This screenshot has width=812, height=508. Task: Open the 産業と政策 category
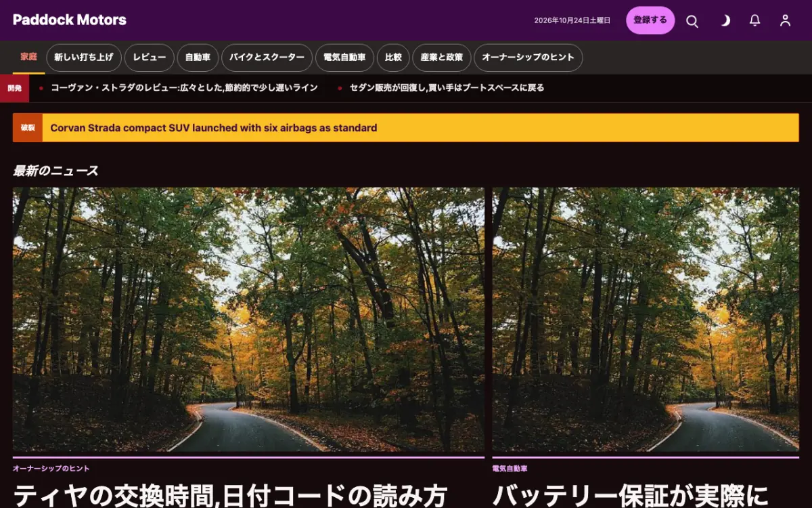442,58
